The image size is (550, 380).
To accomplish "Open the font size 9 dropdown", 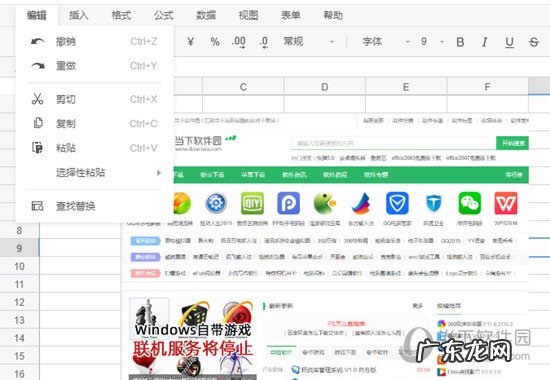I will [432, 42].
